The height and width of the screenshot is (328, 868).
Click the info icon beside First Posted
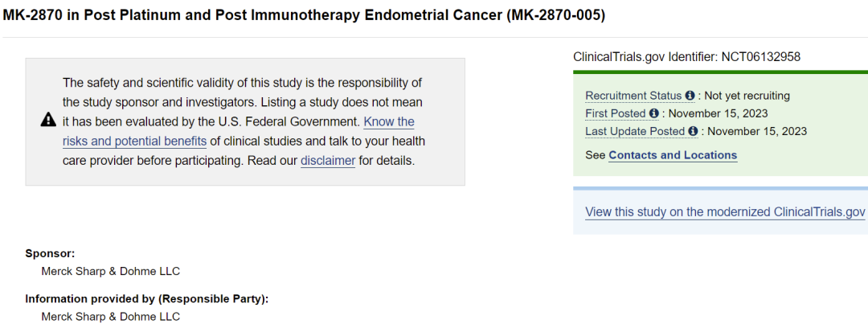pyautogui.click(x=653, y=113)
